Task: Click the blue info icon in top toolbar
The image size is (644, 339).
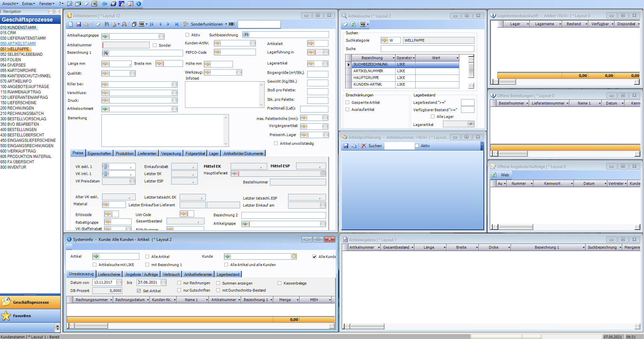Action: coord(139,4)
